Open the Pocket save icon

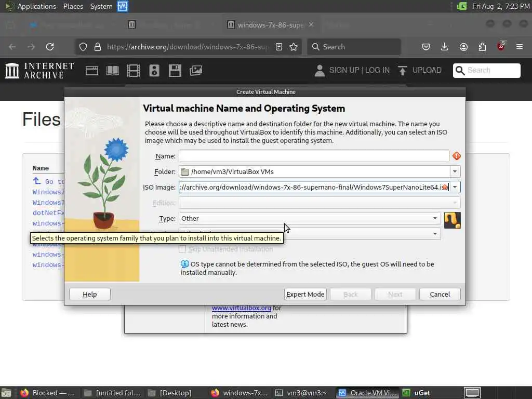coord(426,47)
